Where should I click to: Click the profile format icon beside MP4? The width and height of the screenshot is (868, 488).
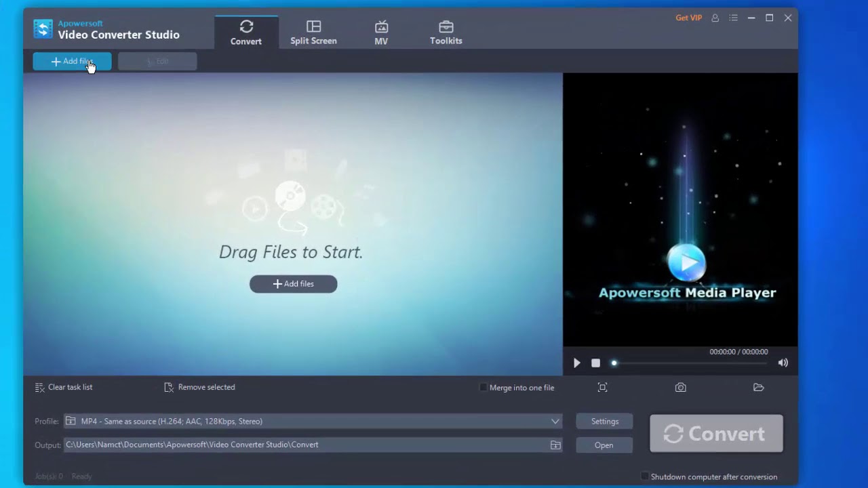[71, 422]
